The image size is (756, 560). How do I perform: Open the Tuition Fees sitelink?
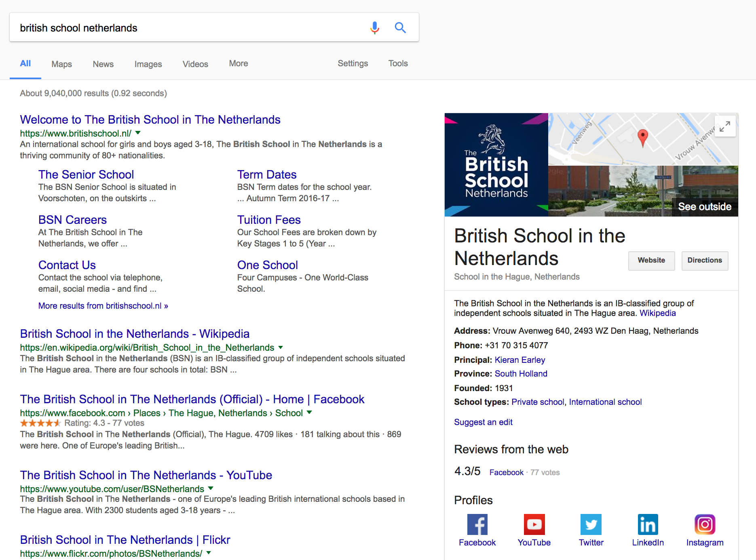point(269,220)
